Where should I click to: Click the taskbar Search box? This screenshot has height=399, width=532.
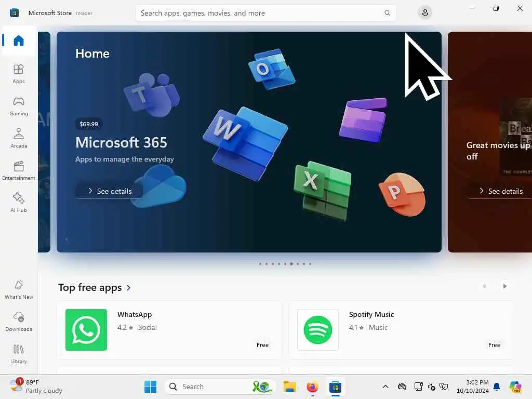click(220, 387)
